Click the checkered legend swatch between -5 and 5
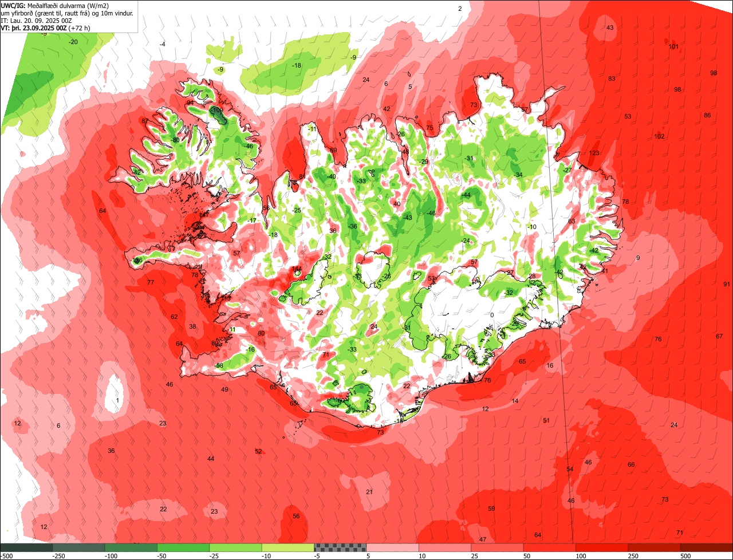Viewport: 733px width, 560px height. tap(340, 547)
